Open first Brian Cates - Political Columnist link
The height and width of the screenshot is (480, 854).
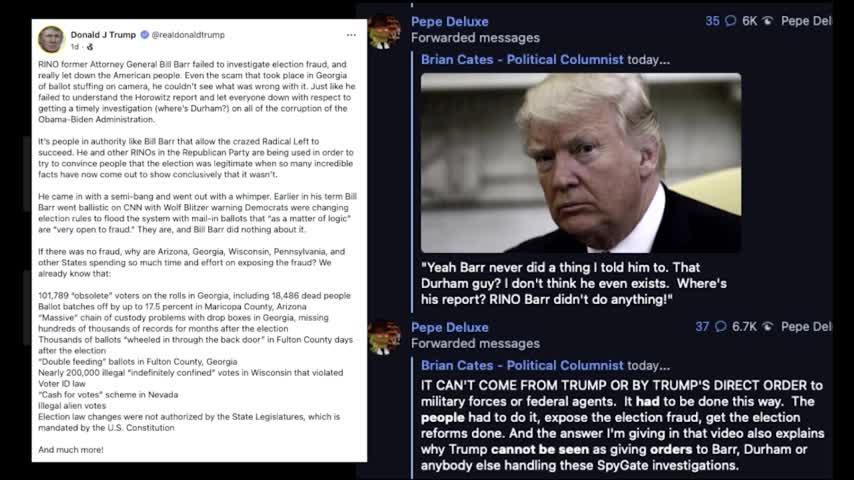pyautogui.click(x=522, y=59)
